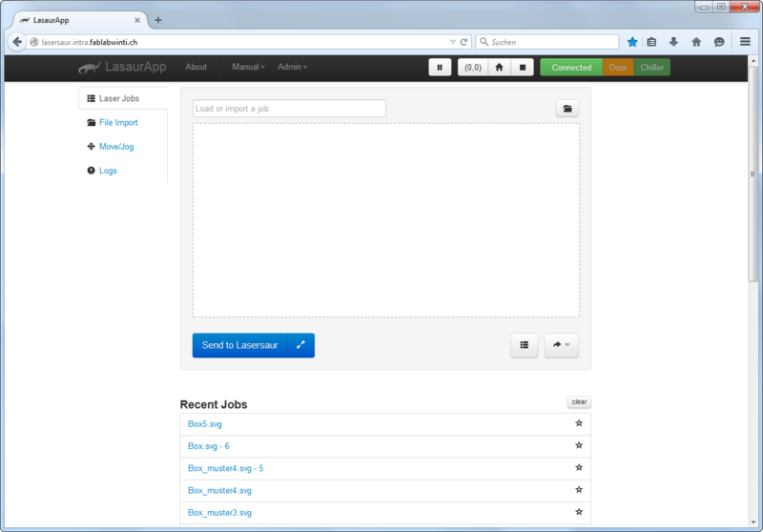Screen dimensions: 763x532
Task: Click the scrollbar down arrow
Action: tap(753, 522)
